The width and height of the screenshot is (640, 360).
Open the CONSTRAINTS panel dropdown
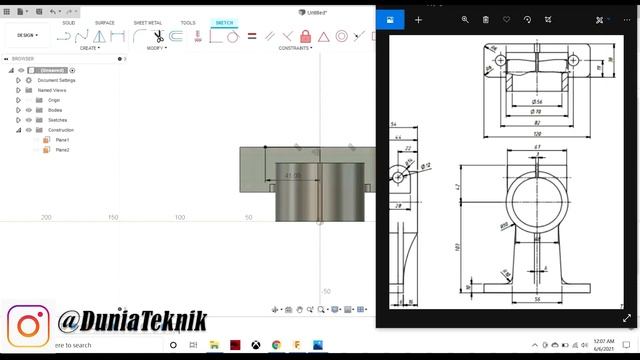click(295, 48)
